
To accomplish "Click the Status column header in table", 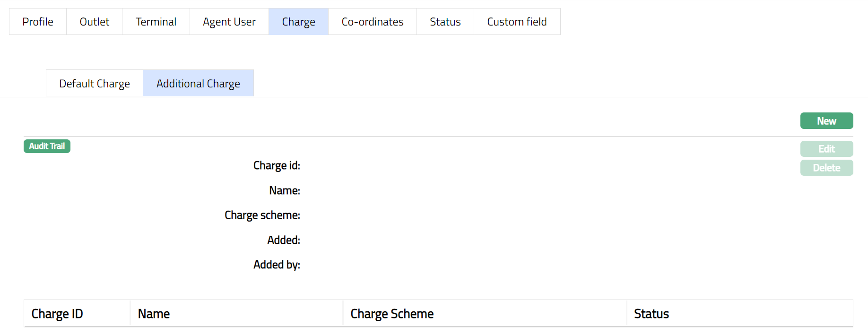I will [x=651, y=314].
